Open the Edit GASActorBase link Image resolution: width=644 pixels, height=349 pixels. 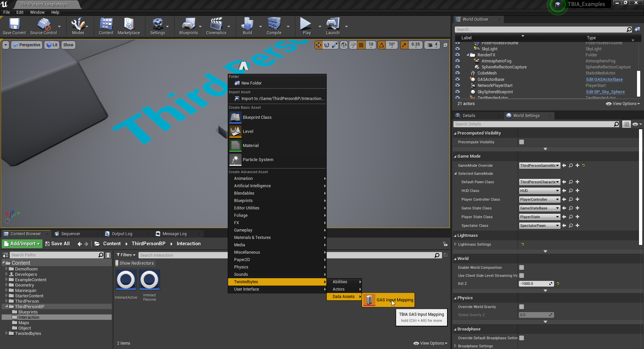coord(604,80)
